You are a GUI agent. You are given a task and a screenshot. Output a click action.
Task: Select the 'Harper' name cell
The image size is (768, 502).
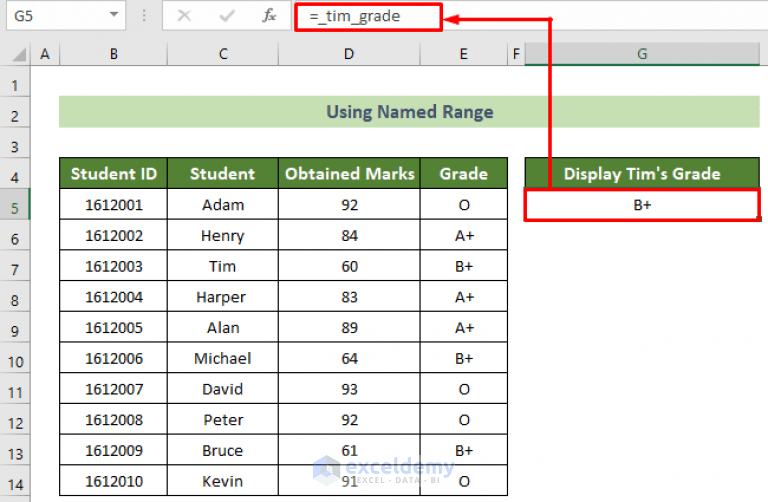(x=223, y=297)
